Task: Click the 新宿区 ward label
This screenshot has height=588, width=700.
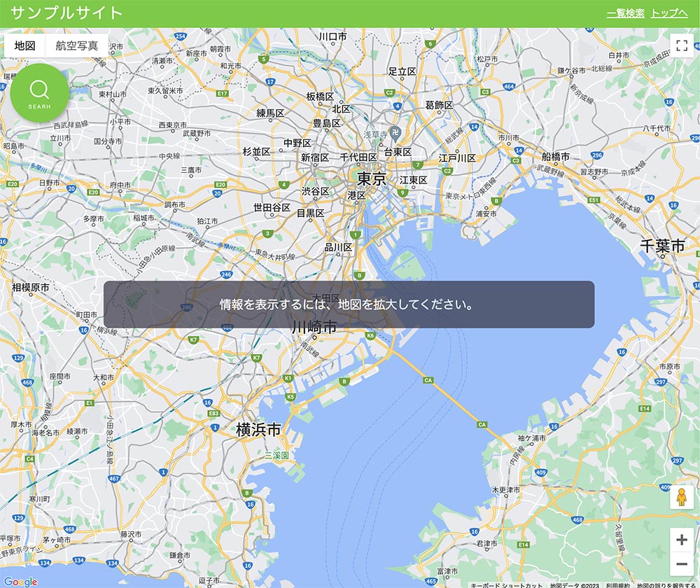Action: pyautogui.click(x=315, y=157)
